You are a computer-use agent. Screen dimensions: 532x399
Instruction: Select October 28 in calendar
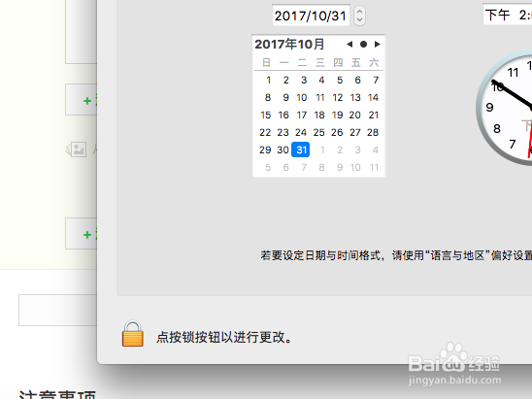tap(373, 132)
